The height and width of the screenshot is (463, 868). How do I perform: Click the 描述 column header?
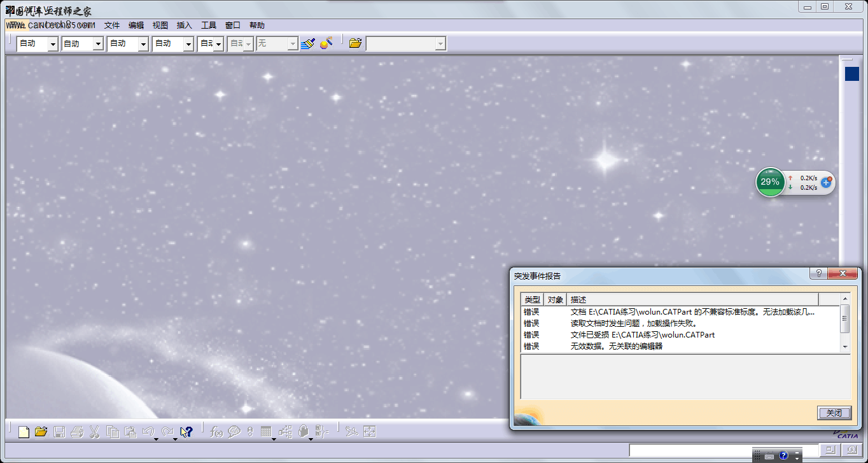pyautogui.click(x=692, y=299)
